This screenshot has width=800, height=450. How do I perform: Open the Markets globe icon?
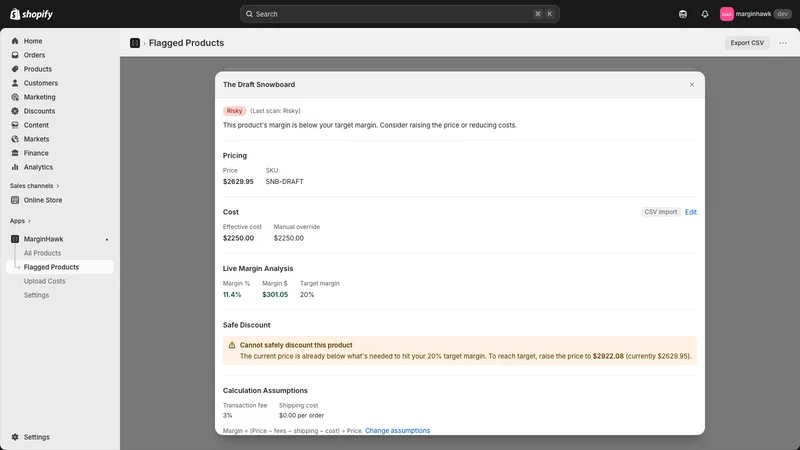click(x=15, y=139)
